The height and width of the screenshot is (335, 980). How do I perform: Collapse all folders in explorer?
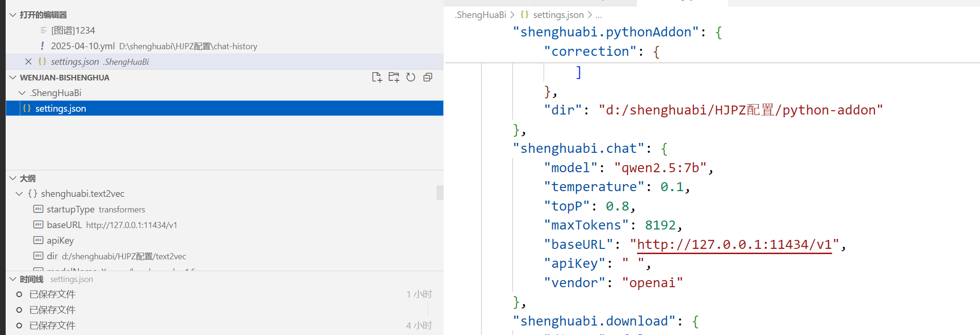(428, 78)
